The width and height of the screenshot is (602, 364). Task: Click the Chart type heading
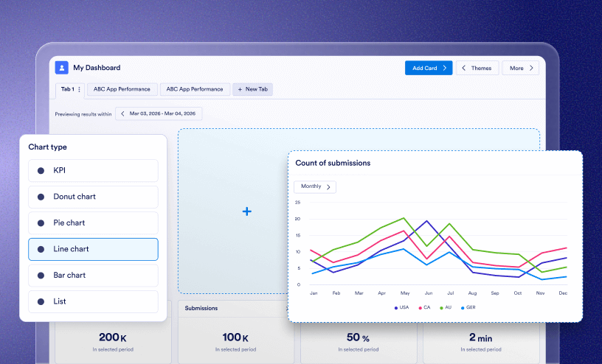pyautogui.click(x=48, y=147)
